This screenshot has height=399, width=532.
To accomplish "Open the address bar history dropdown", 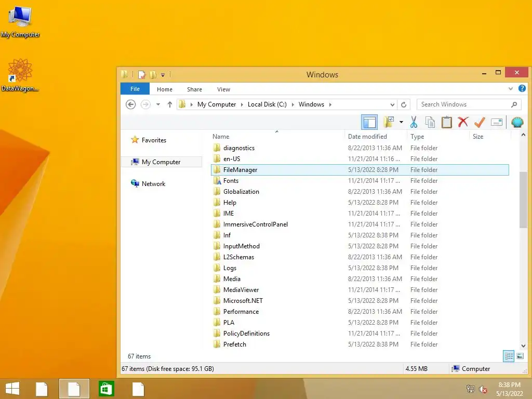I will (x=392, y=104).
